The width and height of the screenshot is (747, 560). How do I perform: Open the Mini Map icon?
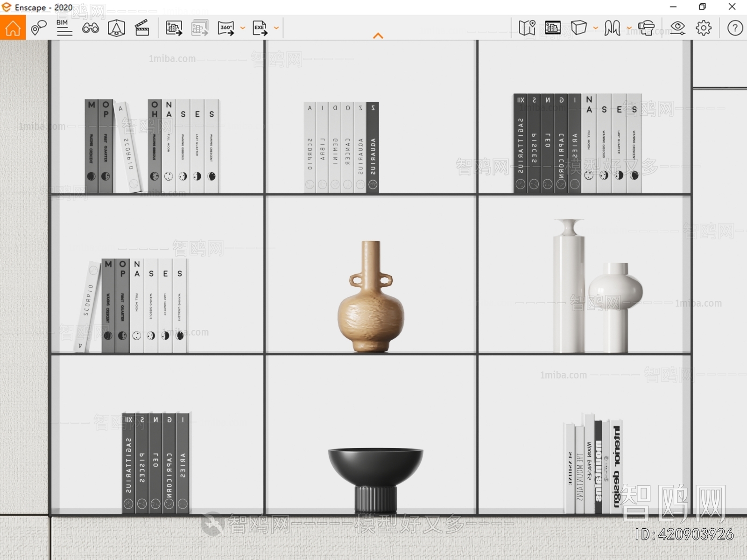pyautogui.click(x=527, y=28)
